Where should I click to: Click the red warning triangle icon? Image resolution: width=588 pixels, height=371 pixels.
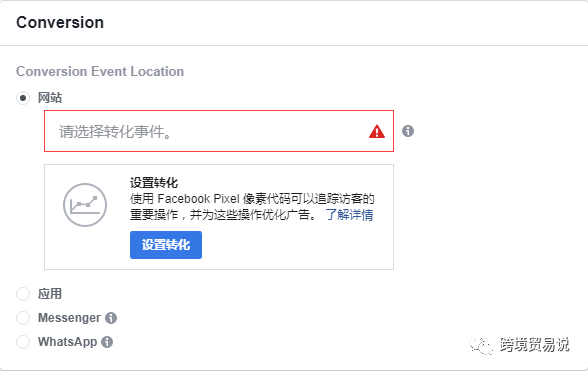tap(376, 132)
